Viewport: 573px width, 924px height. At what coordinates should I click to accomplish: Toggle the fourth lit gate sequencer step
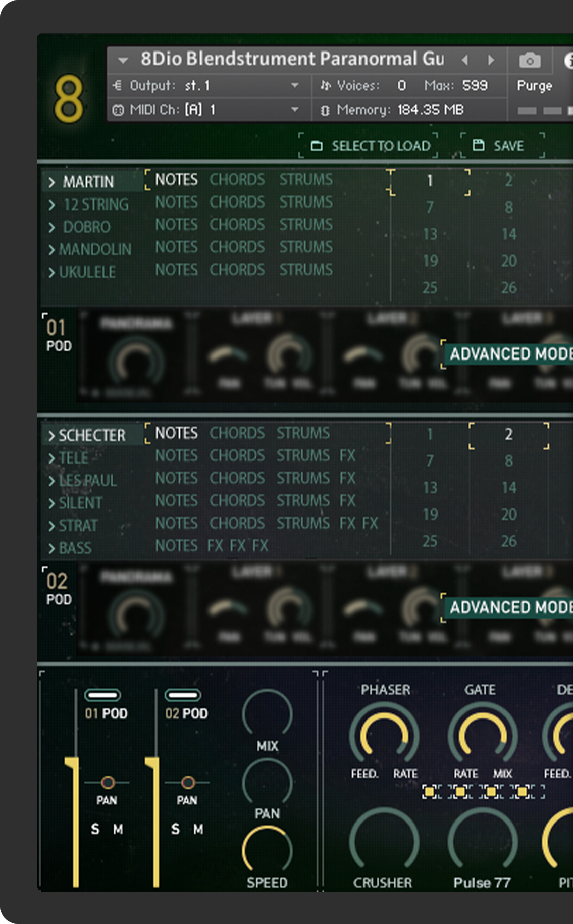click(x=522, y=792)
